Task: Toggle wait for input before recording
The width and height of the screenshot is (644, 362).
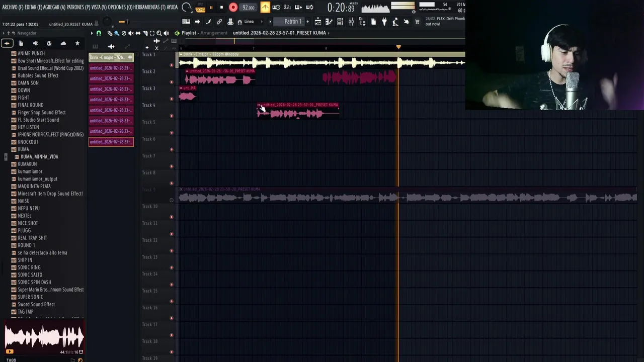Action: point(276,7)
